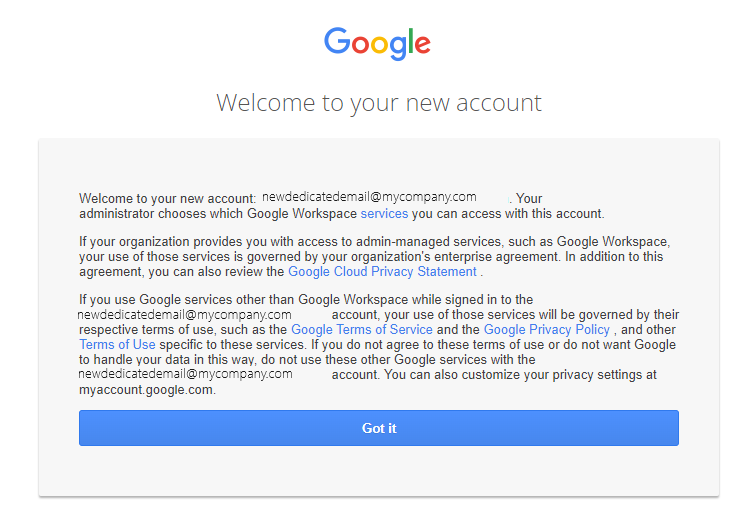The image size is (755, 519).
Task: Click the email address before 'account, your use'
Action: [x=184, y=314]
